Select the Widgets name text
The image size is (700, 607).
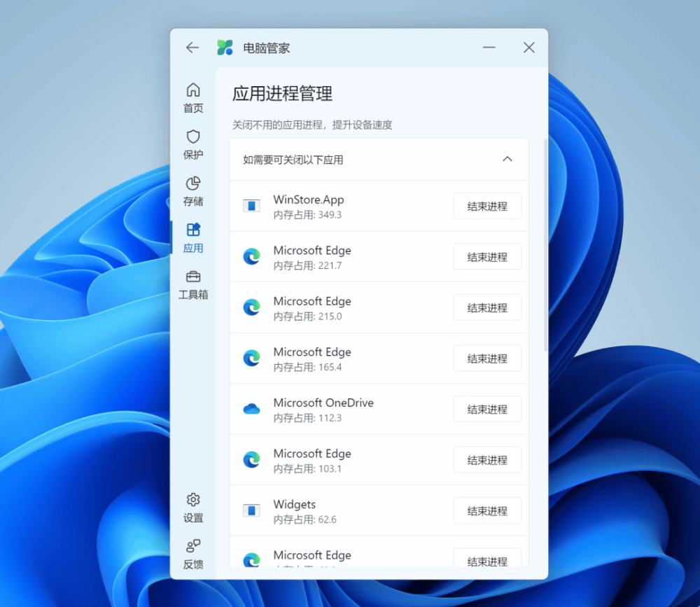294,504
